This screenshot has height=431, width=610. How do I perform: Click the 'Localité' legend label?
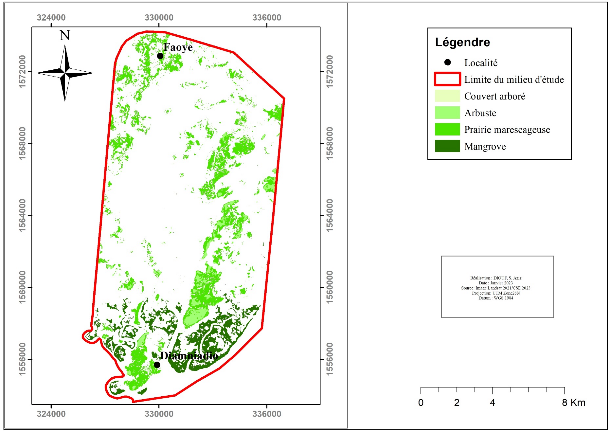[x=480, y=63]
